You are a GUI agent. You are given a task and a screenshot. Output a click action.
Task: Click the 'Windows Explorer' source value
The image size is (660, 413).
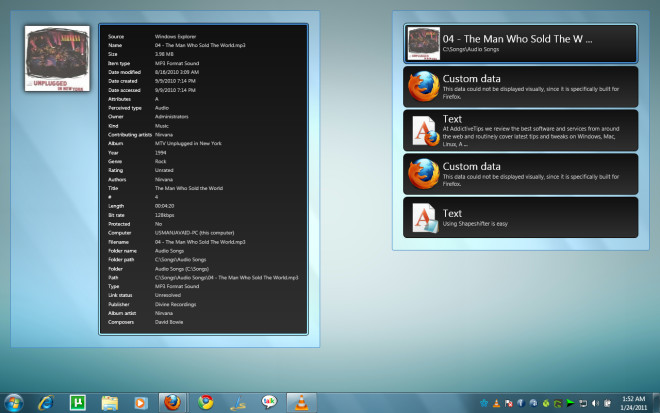click(175, 37)
